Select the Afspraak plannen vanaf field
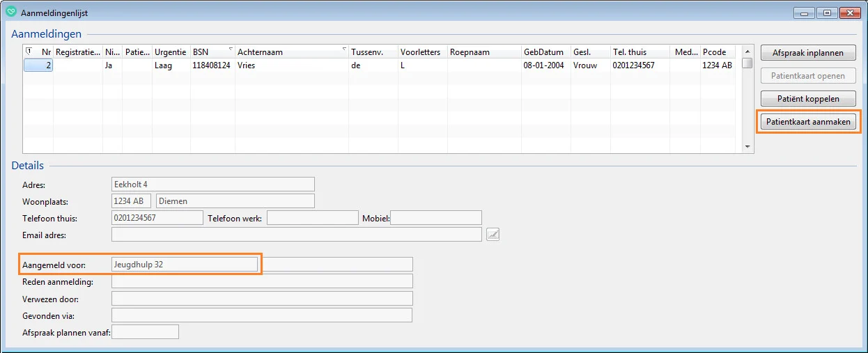This screenshot has height=353, width=868. pos(145,332)
